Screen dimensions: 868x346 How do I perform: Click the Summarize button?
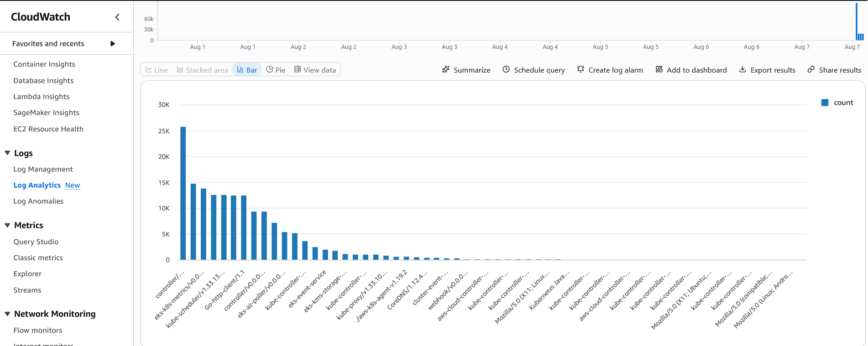[x=466, y=70]
